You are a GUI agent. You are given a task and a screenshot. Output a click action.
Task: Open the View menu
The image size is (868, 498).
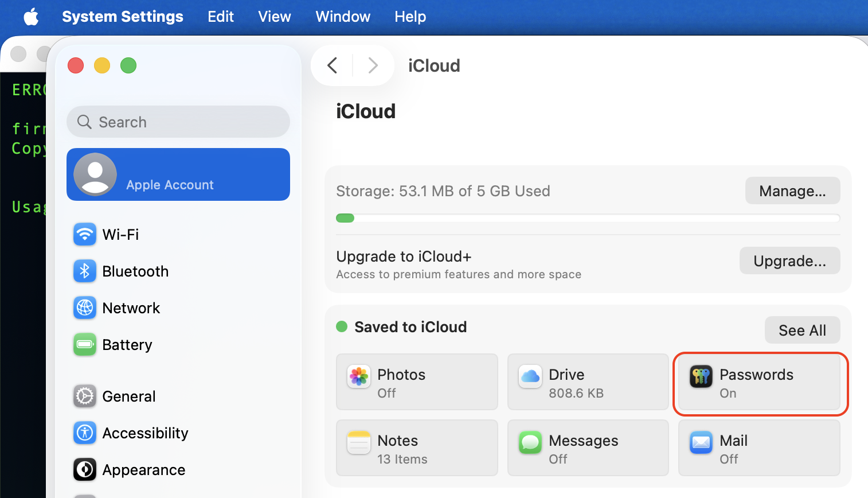point(274,17)
